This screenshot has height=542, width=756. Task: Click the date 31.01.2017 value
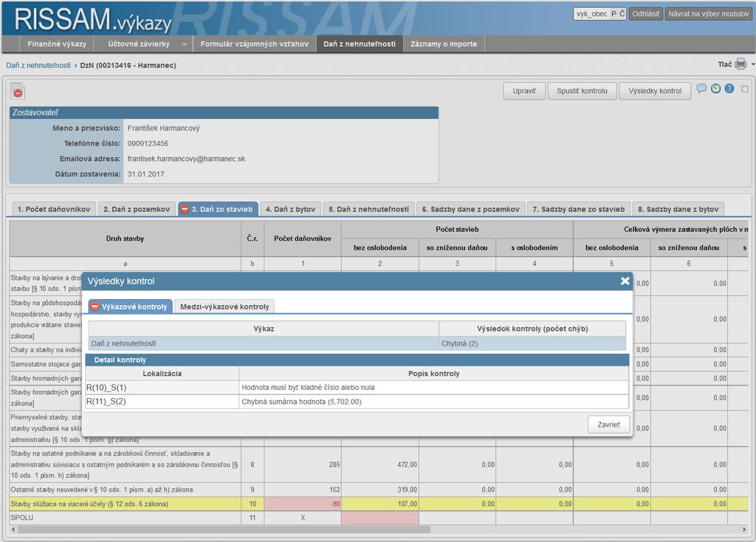click(145, 174)
